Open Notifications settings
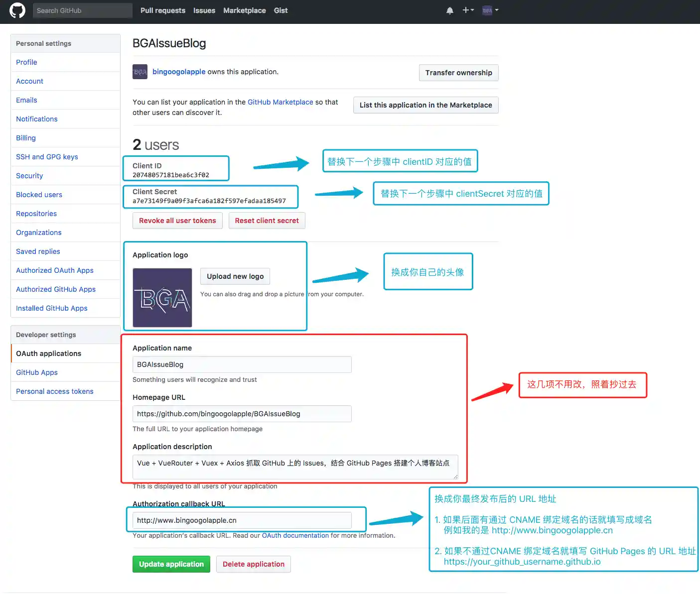Screen dimensions: 700x594 (65, 119)
